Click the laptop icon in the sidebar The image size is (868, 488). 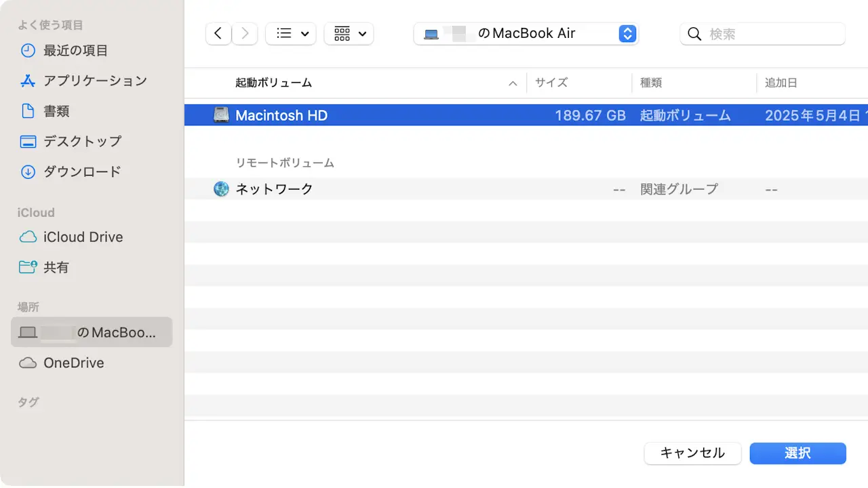click(28, 333)
